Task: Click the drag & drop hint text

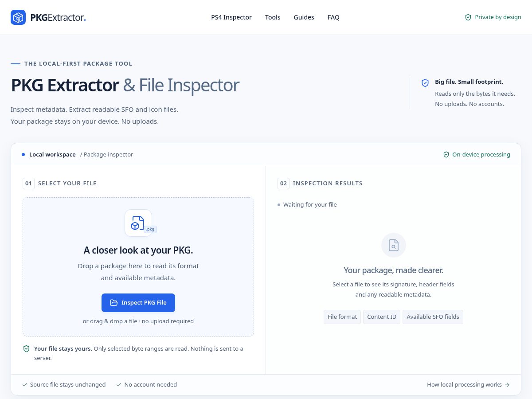Action: point(138,321)
